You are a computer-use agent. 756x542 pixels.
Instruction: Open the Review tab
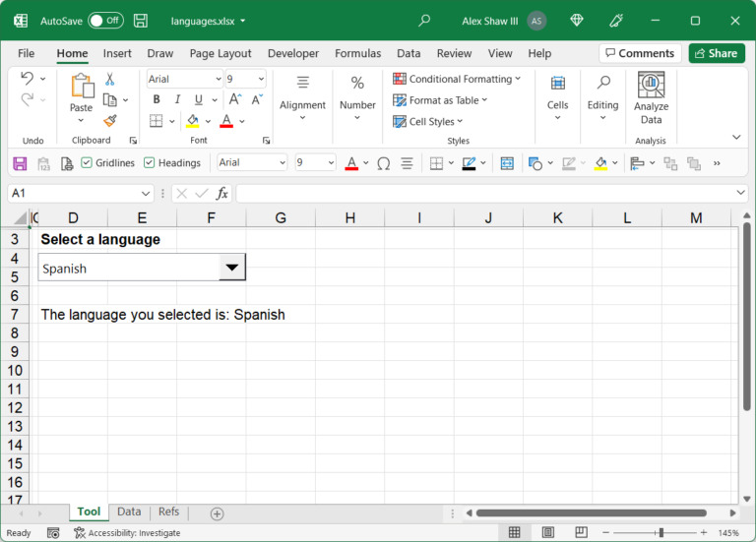[x=454, y=53]
